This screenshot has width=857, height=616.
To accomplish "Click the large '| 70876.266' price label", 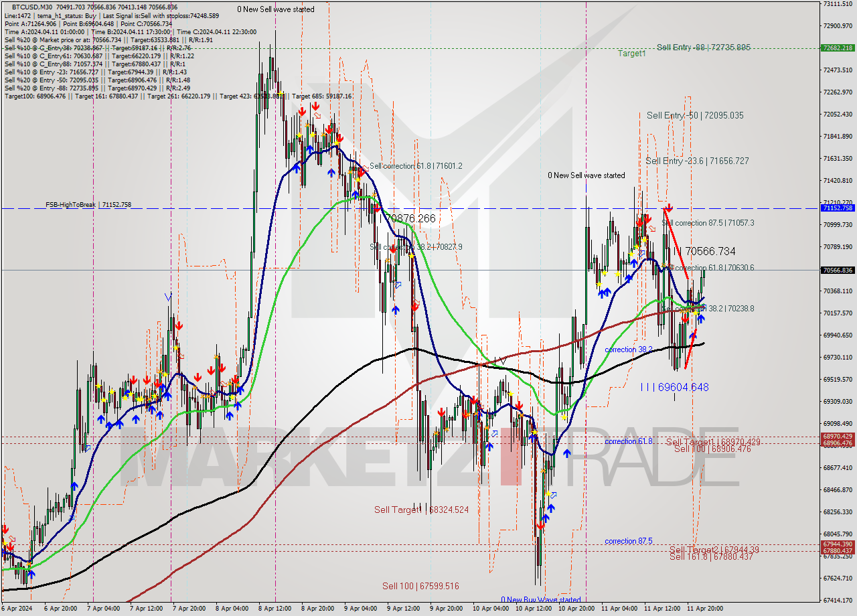I will 408,218.
